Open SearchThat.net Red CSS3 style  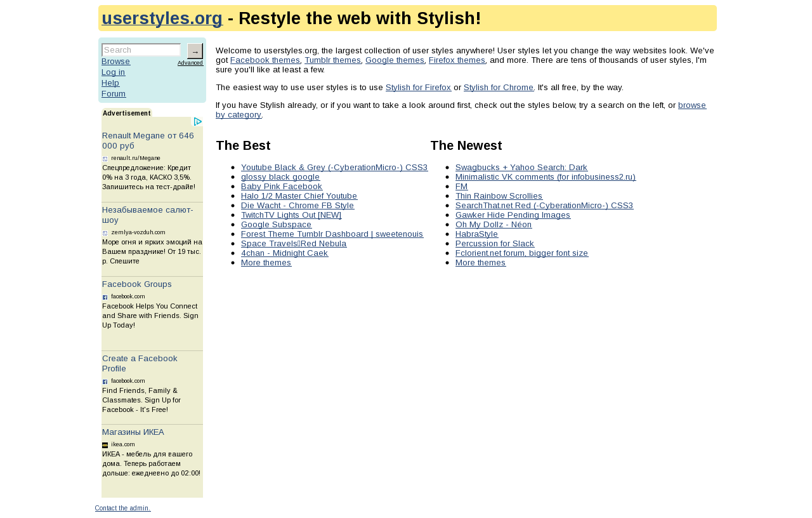point(544,206)
